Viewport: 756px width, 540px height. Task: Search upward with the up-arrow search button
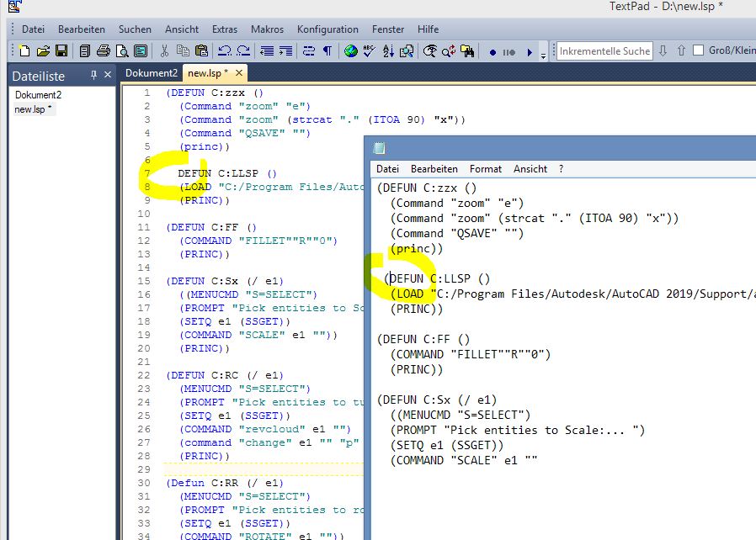(x=682, y=50)
